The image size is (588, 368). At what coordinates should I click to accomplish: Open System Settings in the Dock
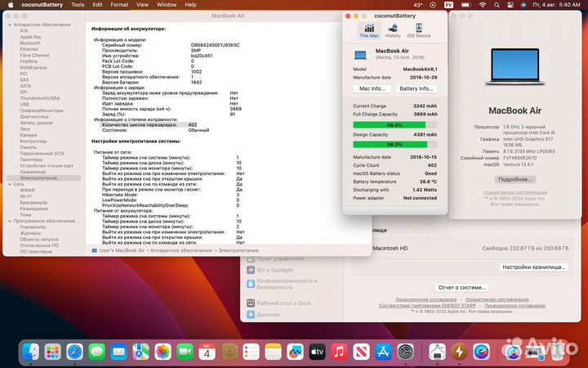406,352
